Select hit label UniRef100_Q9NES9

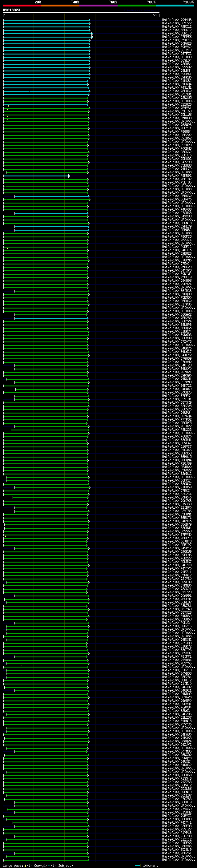coord(177,226)
